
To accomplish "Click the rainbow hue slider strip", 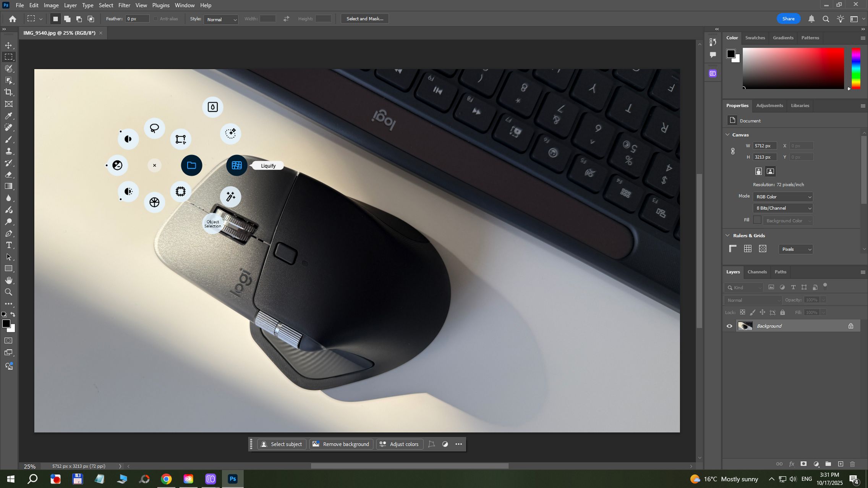I will 856,69.
